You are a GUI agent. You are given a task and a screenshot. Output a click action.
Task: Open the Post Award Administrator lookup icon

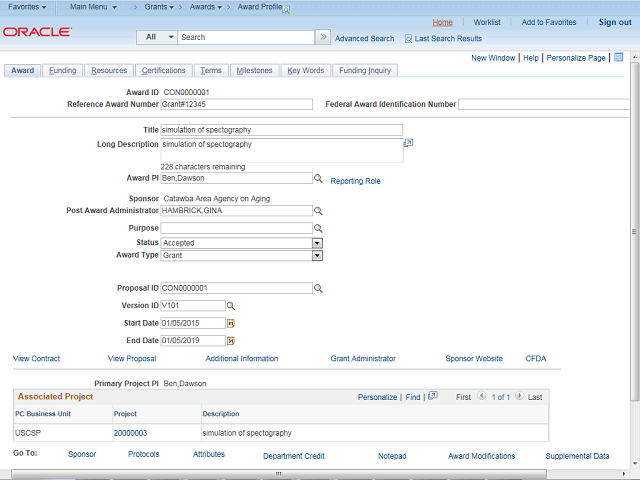pyautogui.click(x=319, y=212)
